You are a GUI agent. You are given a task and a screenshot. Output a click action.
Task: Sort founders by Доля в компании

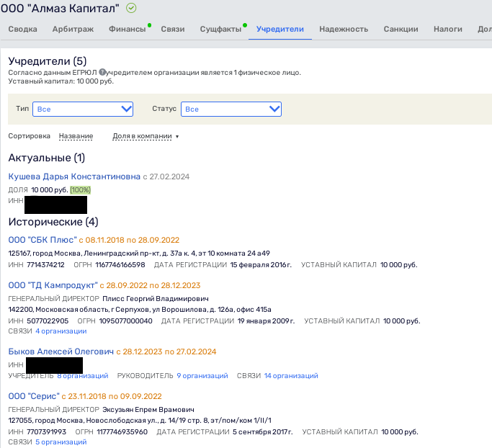142,136
